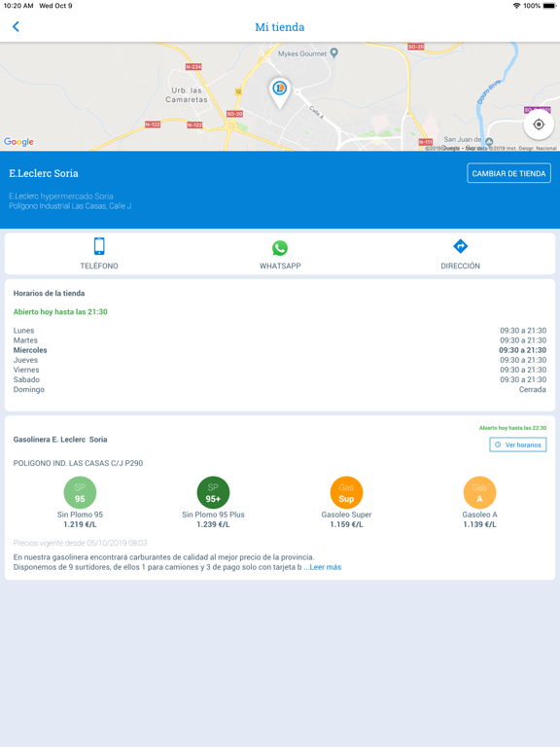The height and width of the screenshot is (747, 560).
Task: Call the store via Teléfono icon
Action: 99,246
